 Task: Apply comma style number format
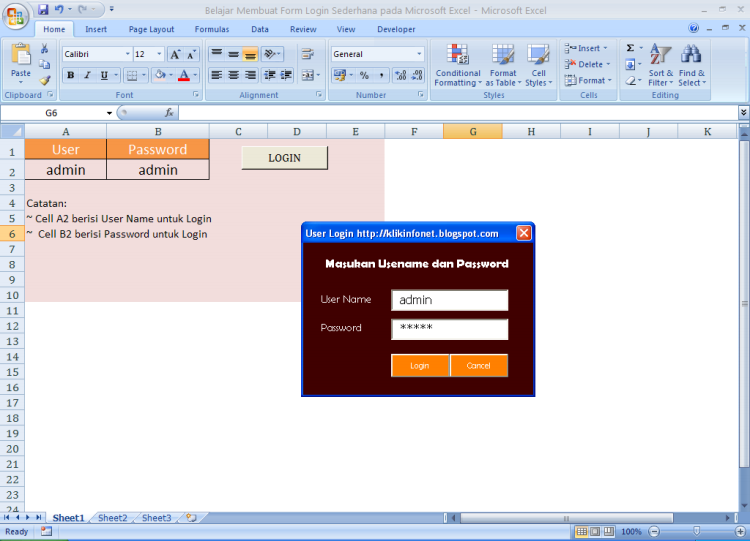(381, 75)
